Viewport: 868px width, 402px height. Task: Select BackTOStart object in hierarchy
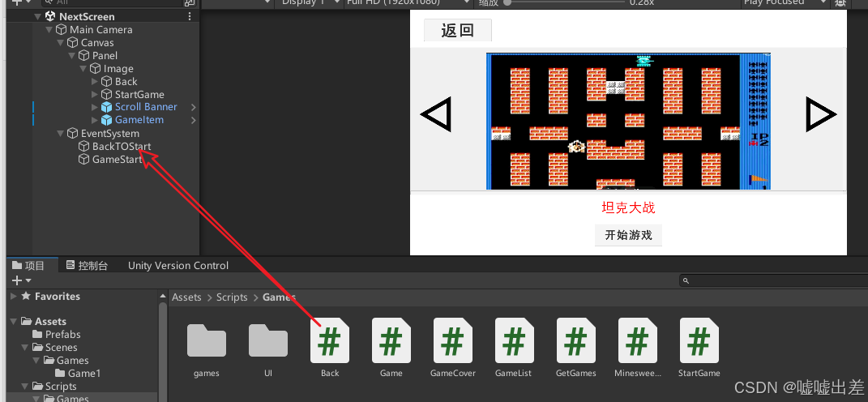(x=122, y=146)
